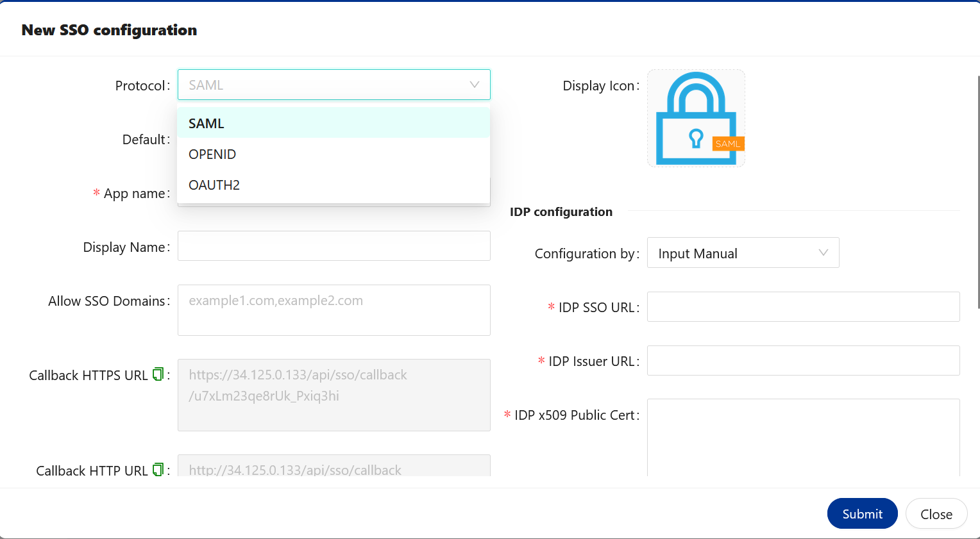Viewport: 980px width, 539px height.
Task: Click the chevron in Input Manual selector
Action: click(x=824, y=253)
